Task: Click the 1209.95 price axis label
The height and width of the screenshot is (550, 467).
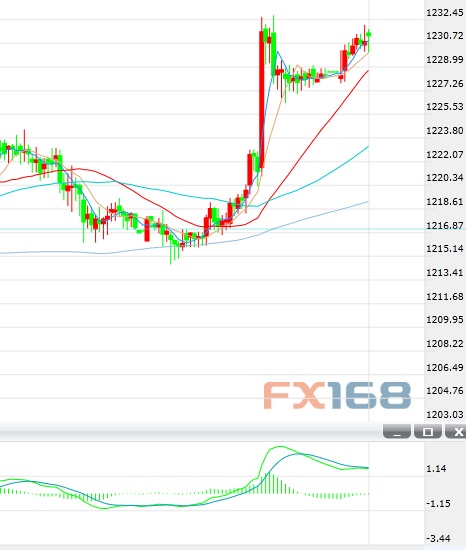Action: click(x=445, y=320)
